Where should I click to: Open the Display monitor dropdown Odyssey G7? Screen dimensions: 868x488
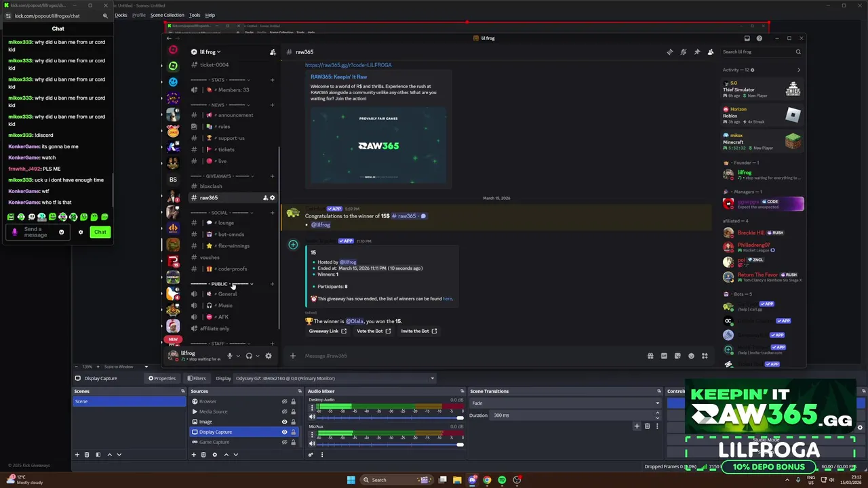tap(334, 378)
